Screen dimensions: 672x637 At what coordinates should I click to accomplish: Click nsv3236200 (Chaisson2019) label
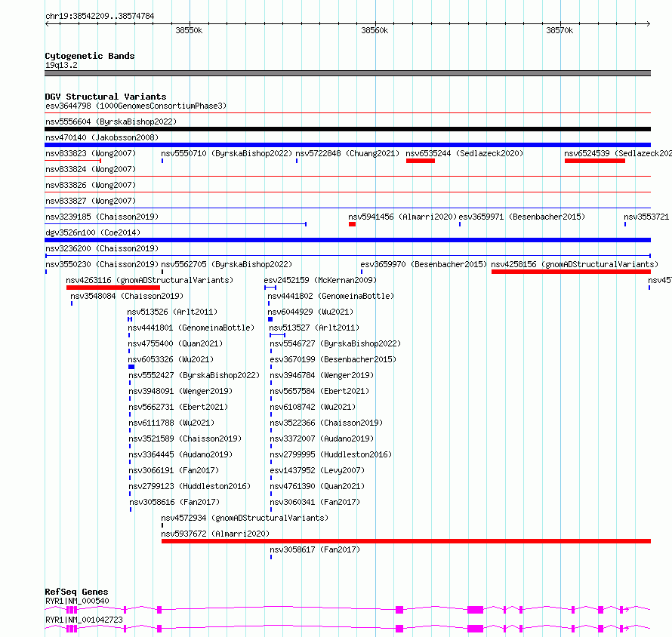[102, 248]
